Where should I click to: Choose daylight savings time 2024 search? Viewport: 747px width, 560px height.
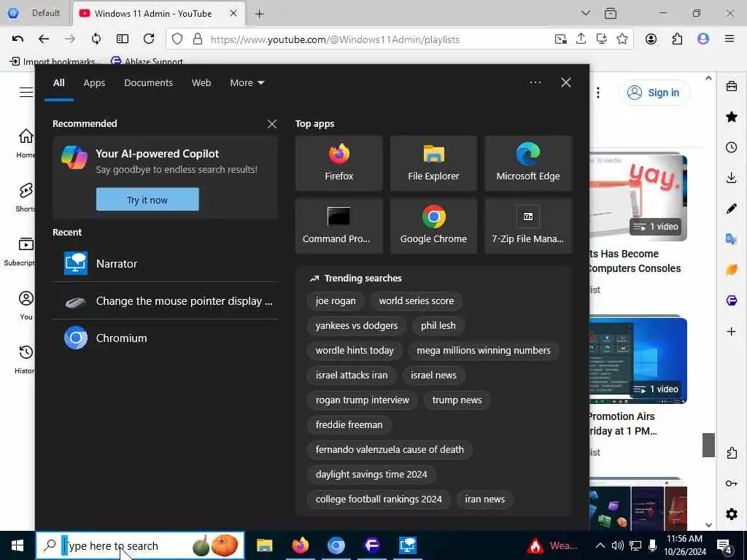[x=371, y=474]
